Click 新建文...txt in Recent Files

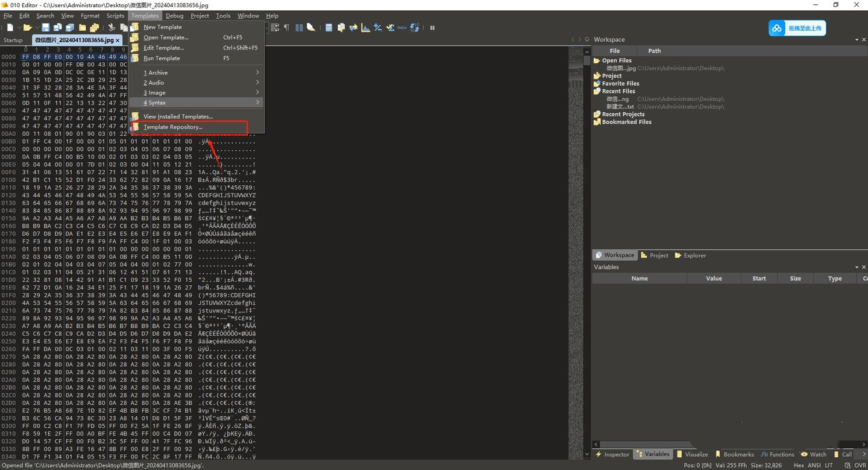tap(620, 107)
